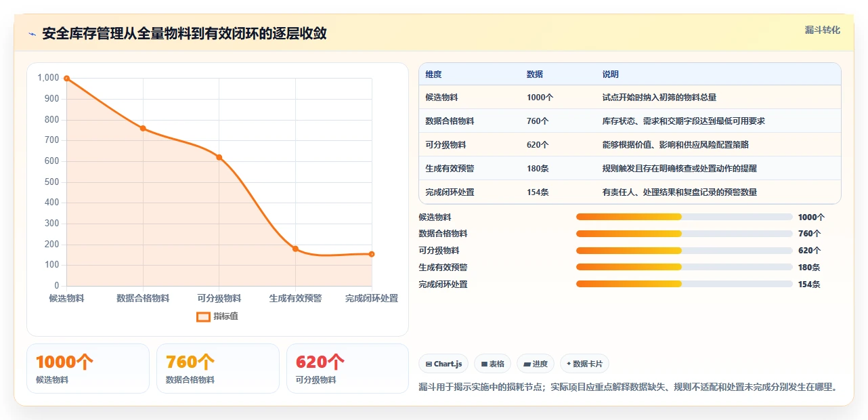Click the 生成有效预警 progress bar
The image size is (868, 420).
pyautogui.click(x=685, y=267)
